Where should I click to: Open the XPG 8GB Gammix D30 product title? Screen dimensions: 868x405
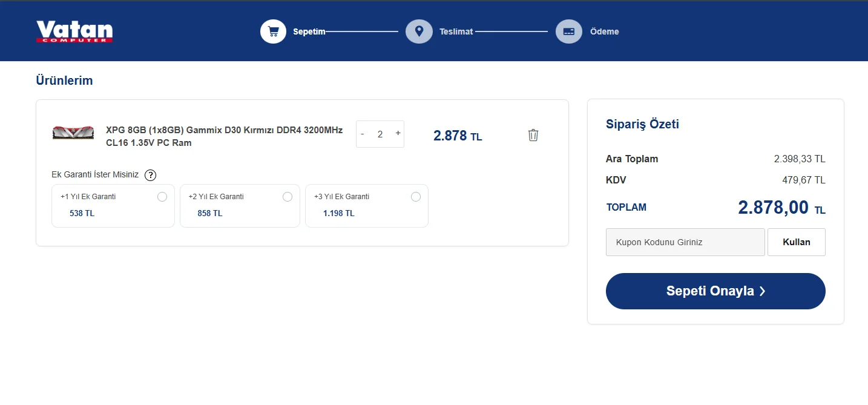225,136
